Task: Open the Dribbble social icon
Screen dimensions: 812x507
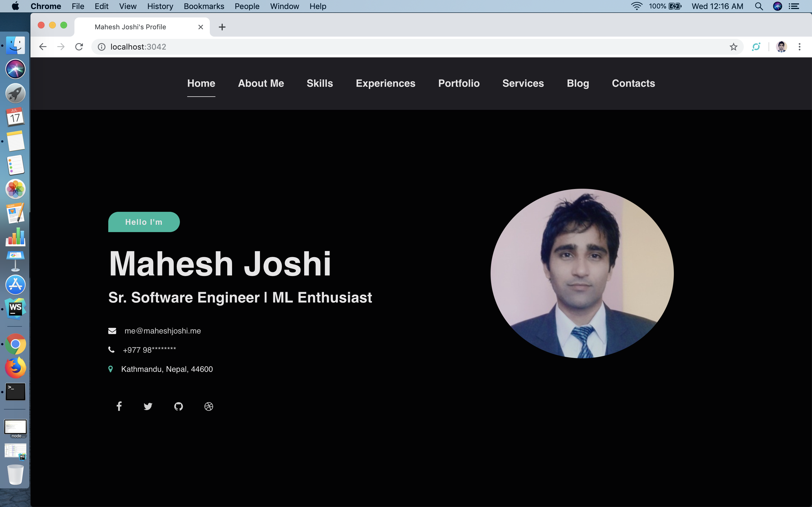Action: pos(209,406)
